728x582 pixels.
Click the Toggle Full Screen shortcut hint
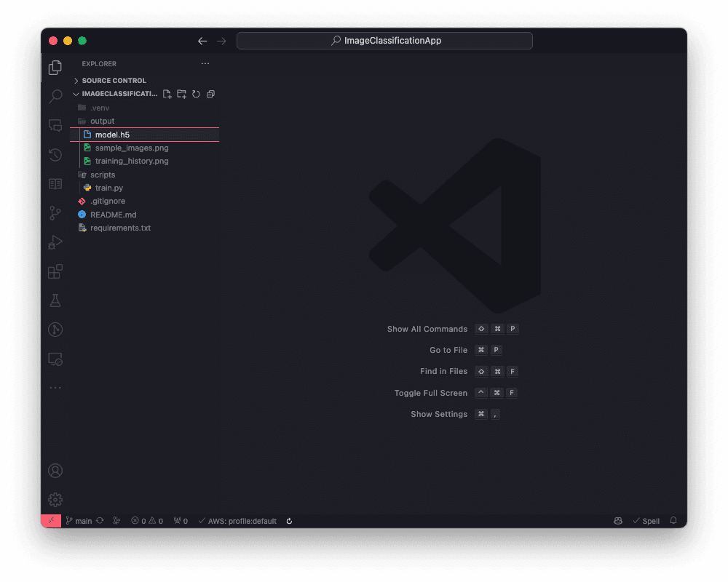point(456,393)
